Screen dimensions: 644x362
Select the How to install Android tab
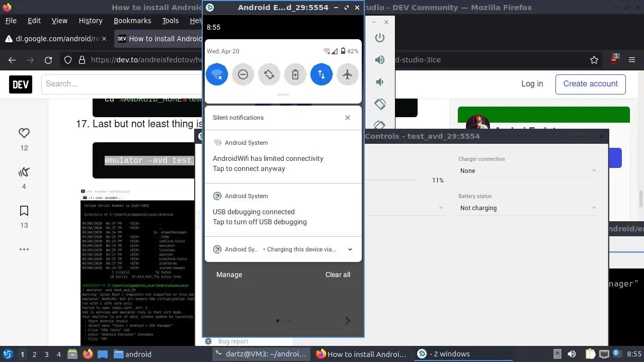[159, 39]
